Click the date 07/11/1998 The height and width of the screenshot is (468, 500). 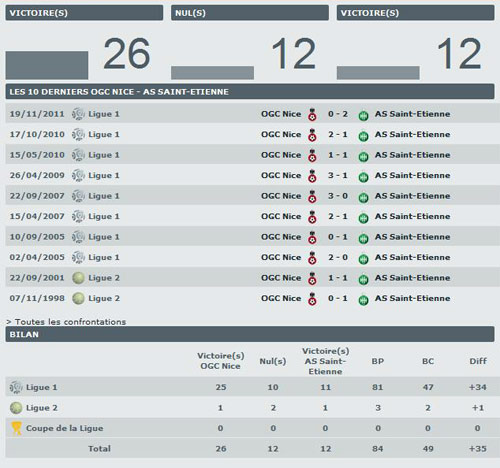[x=37, y=298]
